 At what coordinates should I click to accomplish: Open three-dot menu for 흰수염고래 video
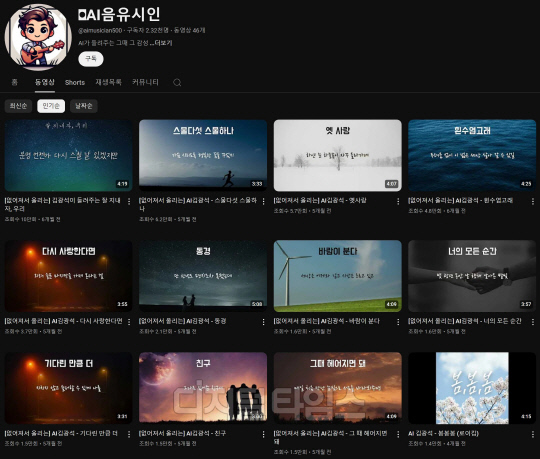coord(532,201)
